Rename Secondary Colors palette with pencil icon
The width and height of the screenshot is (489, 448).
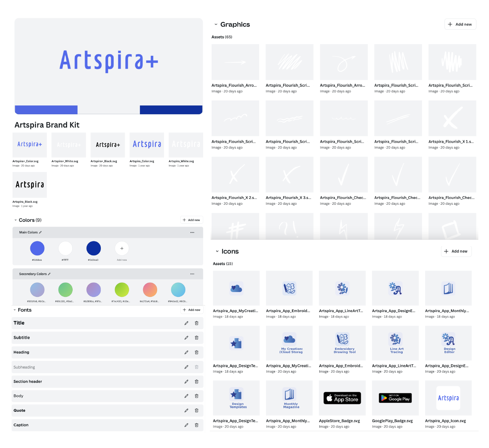[49, 274]
